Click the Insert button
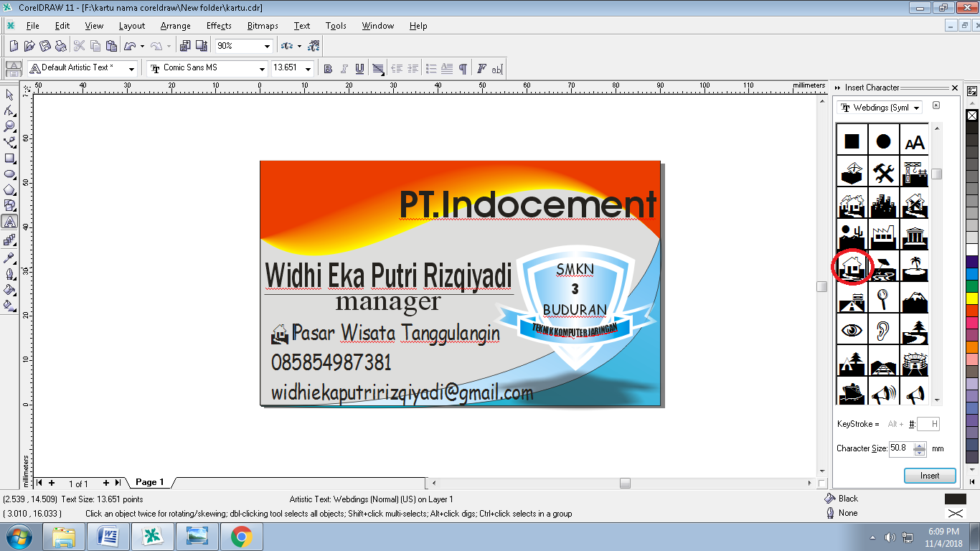Screen dimensions: 980x551 pyautogui.click(x=930, y=476)
